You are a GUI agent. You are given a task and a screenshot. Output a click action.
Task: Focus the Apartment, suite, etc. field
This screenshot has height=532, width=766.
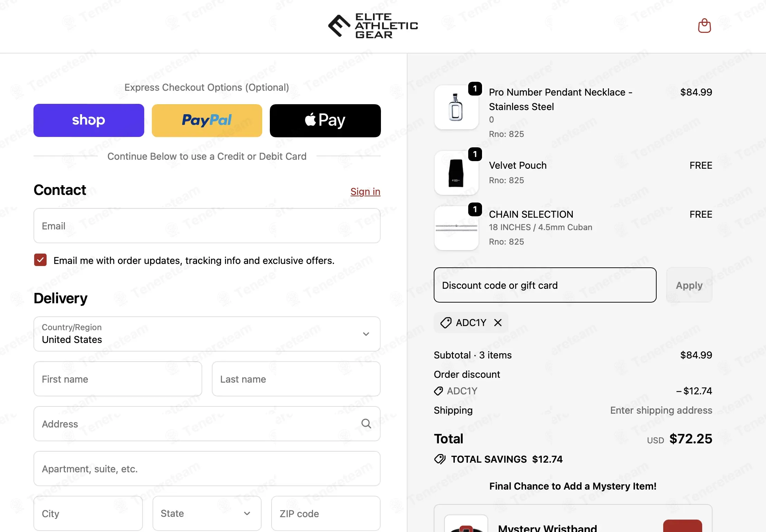coord(207,469)
